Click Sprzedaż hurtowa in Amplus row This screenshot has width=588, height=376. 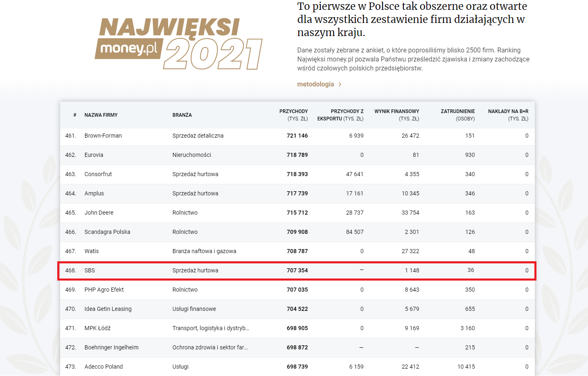click(x=195, y=193)
